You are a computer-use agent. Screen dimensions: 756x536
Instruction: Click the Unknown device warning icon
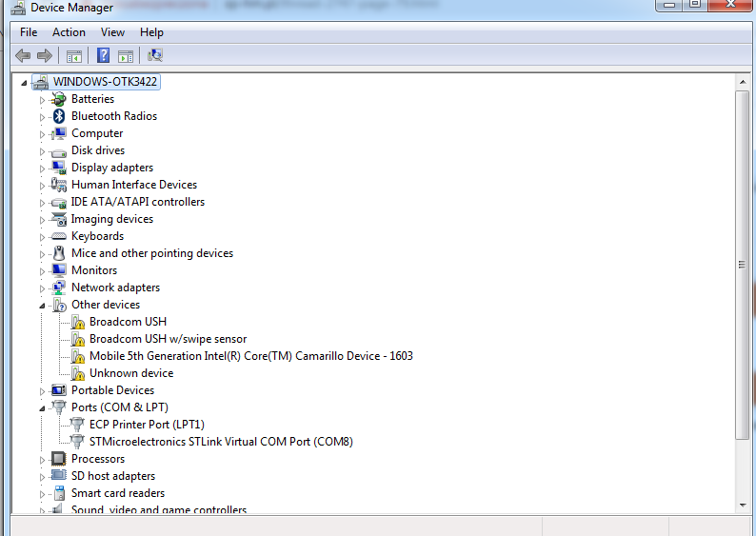[78, 373]
